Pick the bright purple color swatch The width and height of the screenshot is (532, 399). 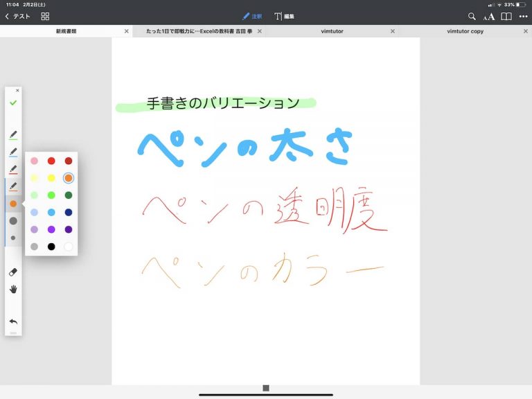pos(51,229)
